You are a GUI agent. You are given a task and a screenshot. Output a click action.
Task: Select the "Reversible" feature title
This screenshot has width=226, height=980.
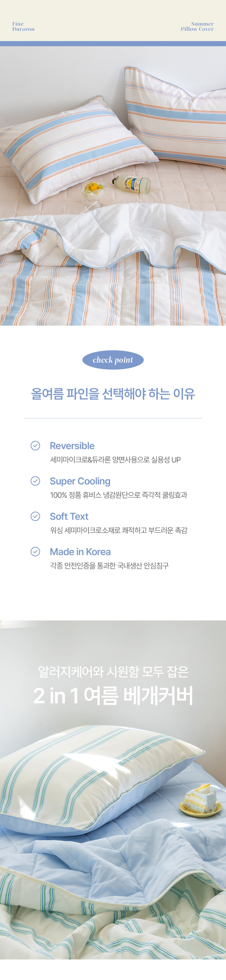[x=72, y=446]
